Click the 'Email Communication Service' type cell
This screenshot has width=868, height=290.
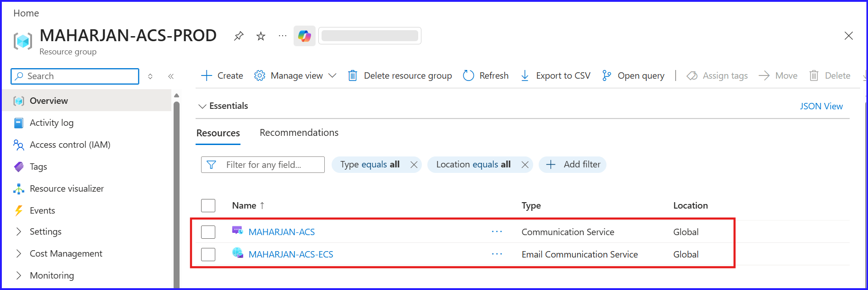click(579, 254)
